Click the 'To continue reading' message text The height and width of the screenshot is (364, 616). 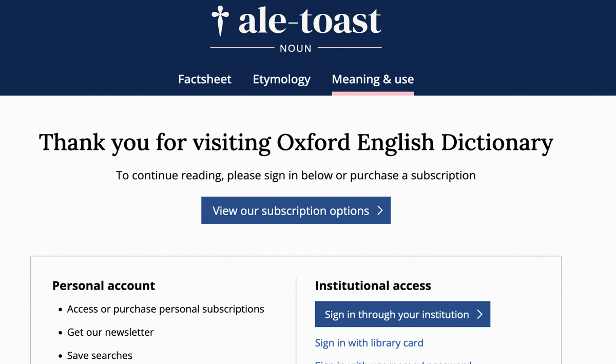(x=296, y=175)
